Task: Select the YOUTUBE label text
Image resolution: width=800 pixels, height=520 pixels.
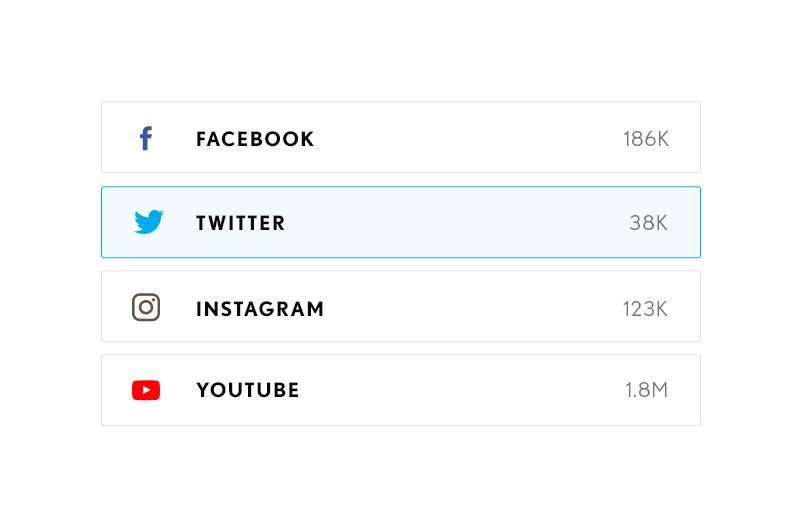Action: click(x=248, y=390)
